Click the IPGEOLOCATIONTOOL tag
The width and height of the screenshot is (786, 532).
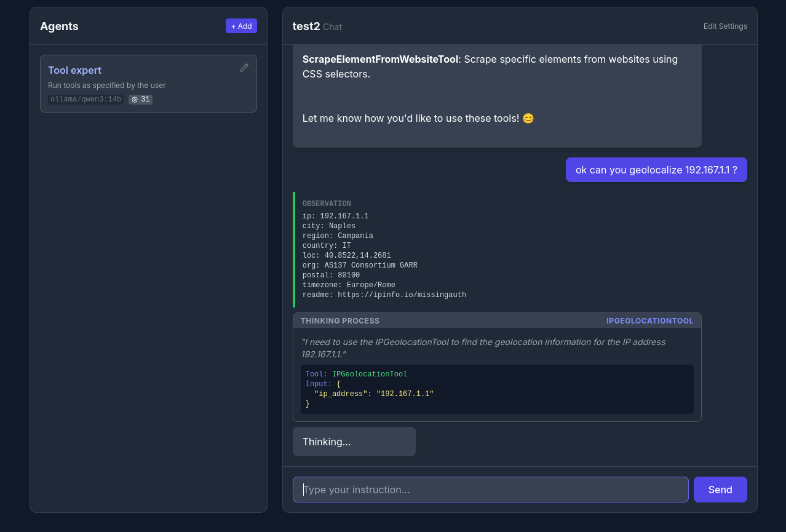(649, 320)
